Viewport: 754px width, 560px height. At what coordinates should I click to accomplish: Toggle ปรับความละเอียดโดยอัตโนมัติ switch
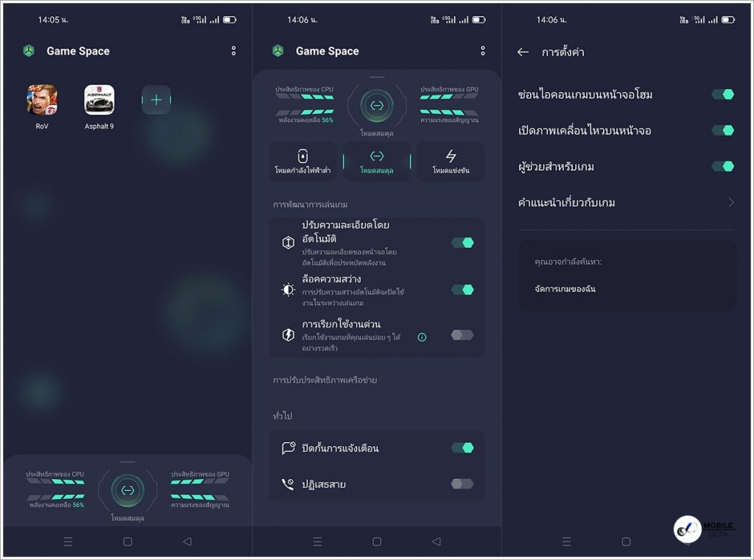(x=462, y=242)
